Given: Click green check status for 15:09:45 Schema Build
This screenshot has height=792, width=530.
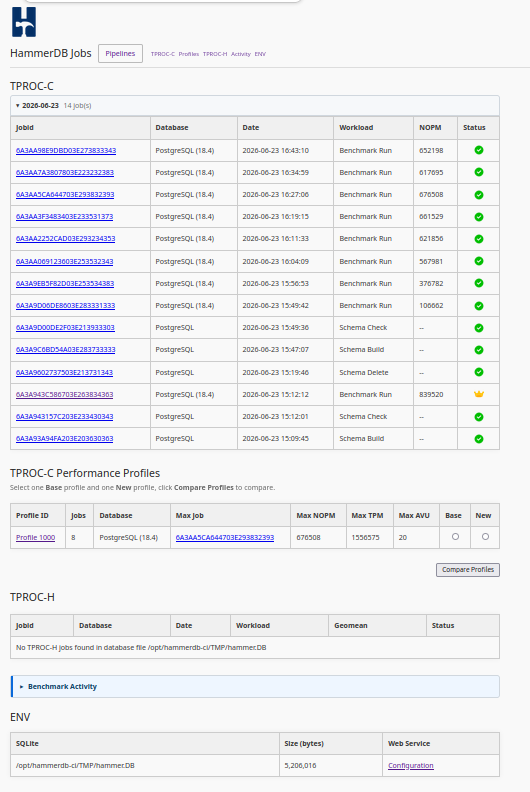Looking at the screenshot, I should click(x=478, y=439).
